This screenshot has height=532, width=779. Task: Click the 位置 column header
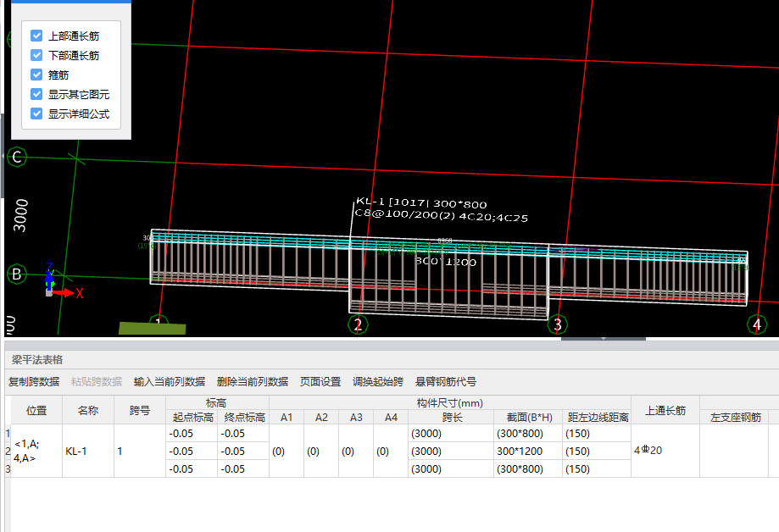(36, 410)
